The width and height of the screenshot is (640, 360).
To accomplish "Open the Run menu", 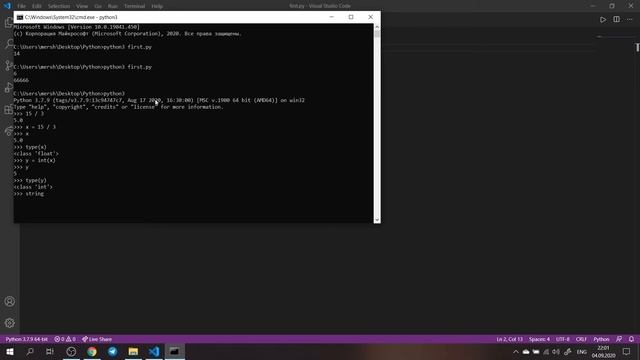I will tap(113, 6).
